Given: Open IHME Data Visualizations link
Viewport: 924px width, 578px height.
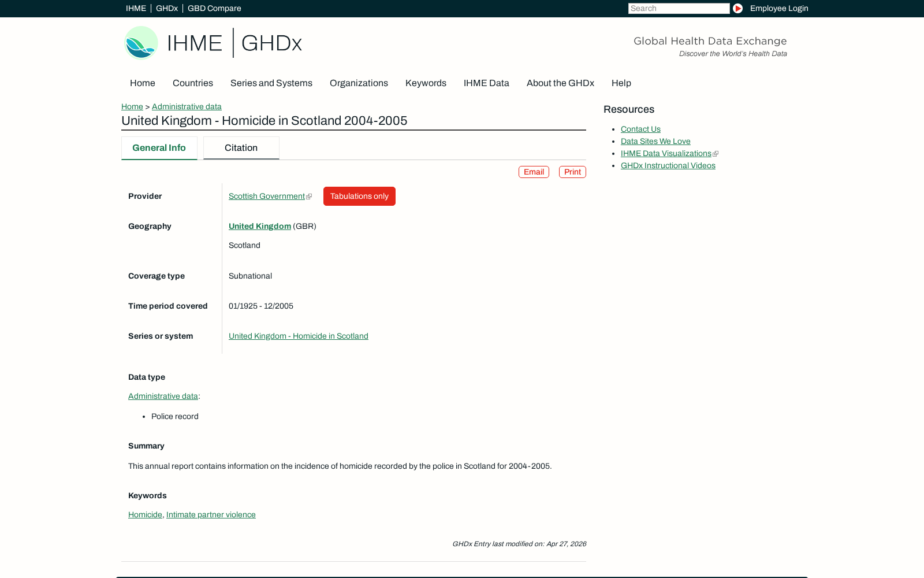Looking at the screenshot, I should tap(666, 153).
